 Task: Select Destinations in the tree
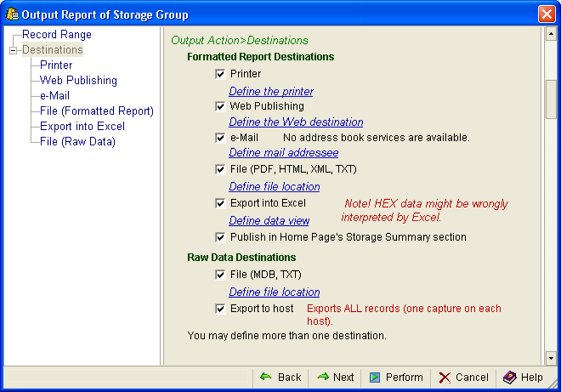(x=53, y=50)
